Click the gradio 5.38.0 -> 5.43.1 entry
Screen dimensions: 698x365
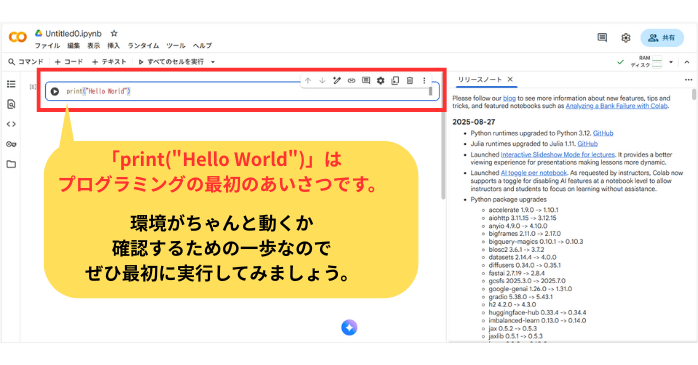[x=520, y=297]
